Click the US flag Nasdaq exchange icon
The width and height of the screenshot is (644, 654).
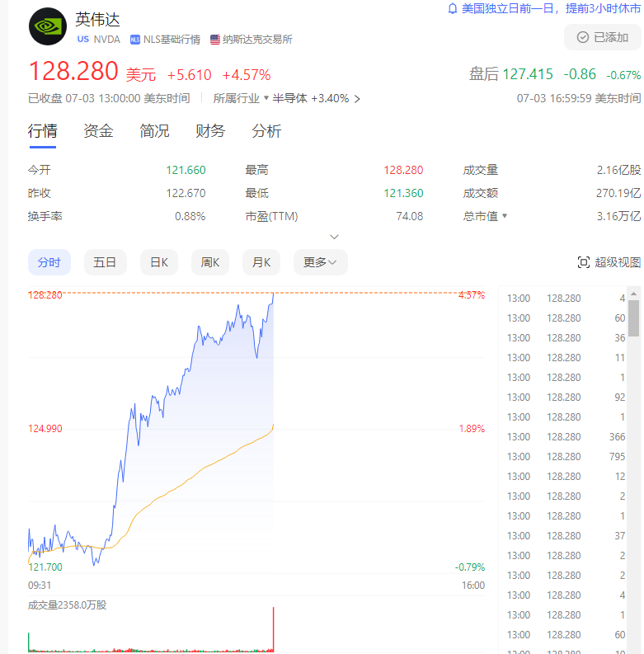click(x=215, y=40)
